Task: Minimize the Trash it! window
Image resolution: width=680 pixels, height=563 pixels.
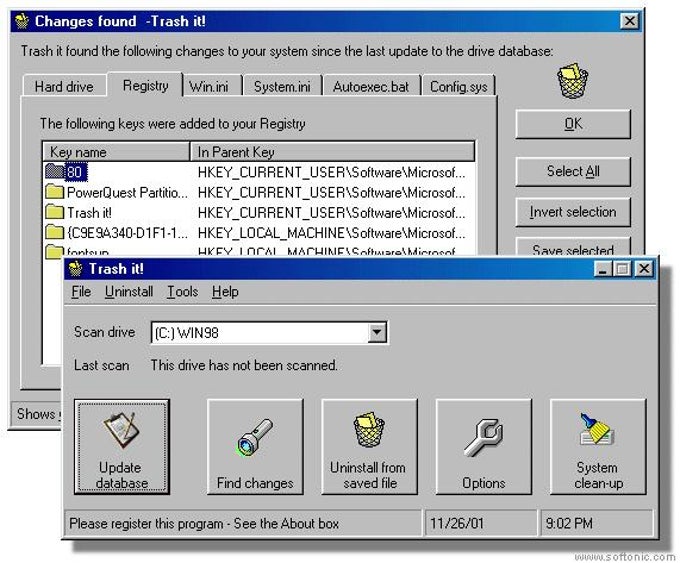Action: [x=602, y=269]
